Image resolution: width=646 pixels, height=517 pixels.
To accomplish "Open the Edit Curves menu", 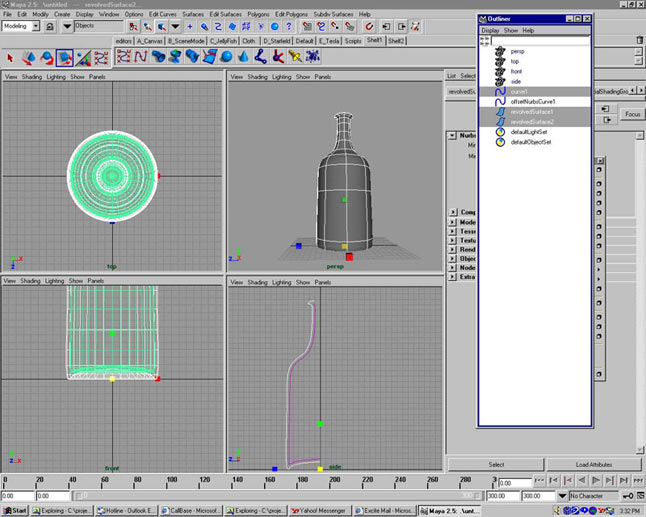I will tap(162, 14).
